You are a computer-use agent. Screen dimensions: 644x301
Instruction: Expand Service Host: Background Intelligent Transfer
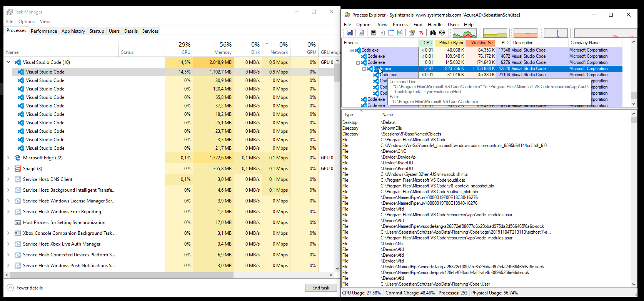(8, 190)
